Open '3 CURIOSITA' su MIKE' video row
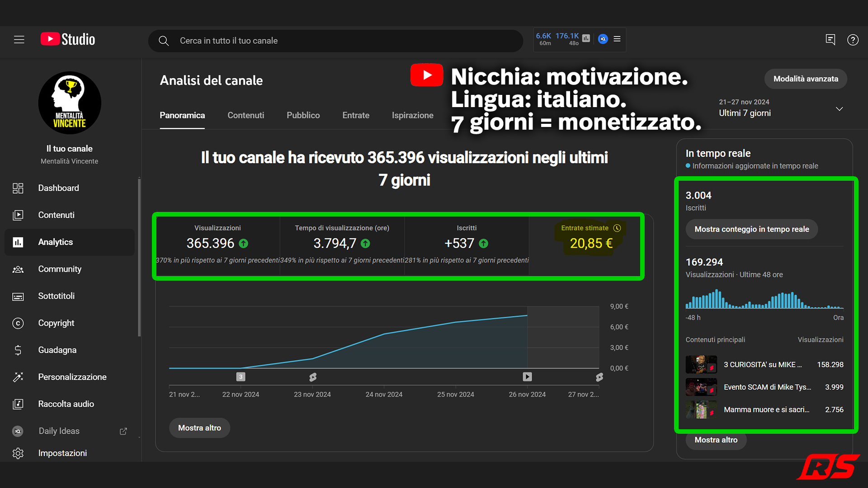Screen dimensions: 868x488 tap(764, 365)
